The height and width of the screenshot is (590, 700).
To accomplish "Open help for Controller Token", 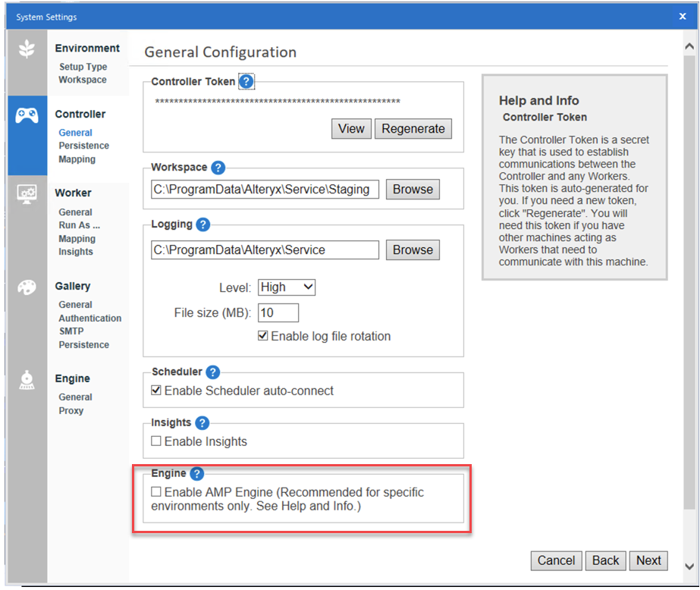I will pyautogui.click(x=246, y=80).
